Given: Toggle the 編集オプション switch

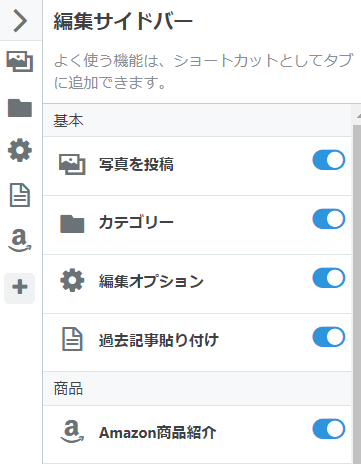Looking at the screenshot, I should 329,278.
